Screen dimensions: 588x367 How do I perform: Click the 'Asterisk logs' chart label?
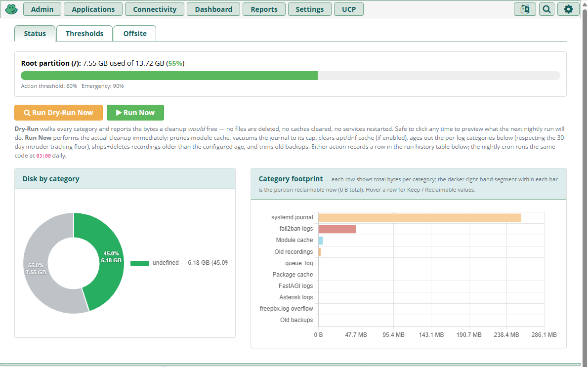tap(296, 297)
